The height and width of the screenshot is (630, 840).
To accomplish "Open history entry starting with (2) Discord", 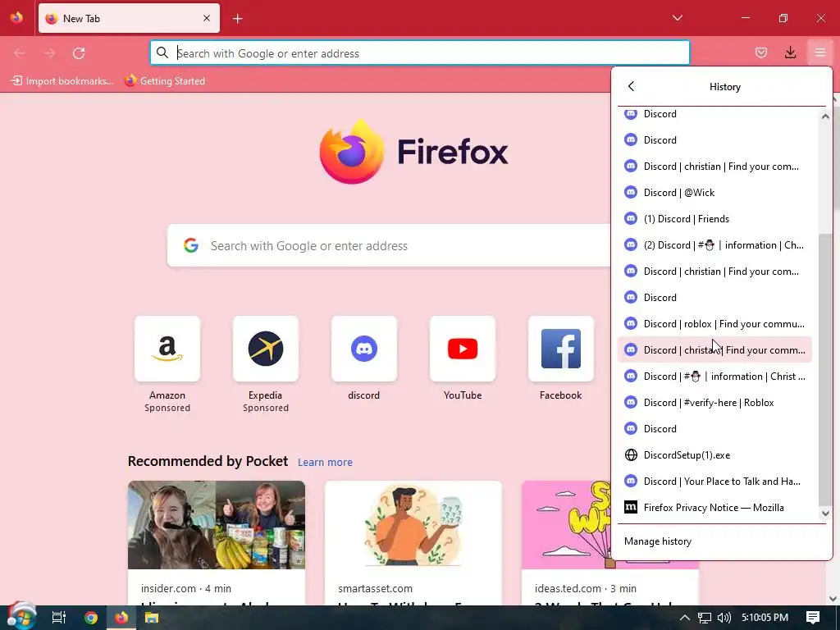I will (714, 244).
